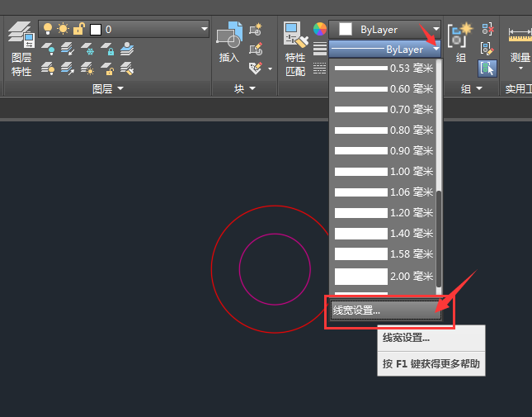532x417 pixels.
Task: Click white swatch in ByLayer color box
Action: coord(346,29)
